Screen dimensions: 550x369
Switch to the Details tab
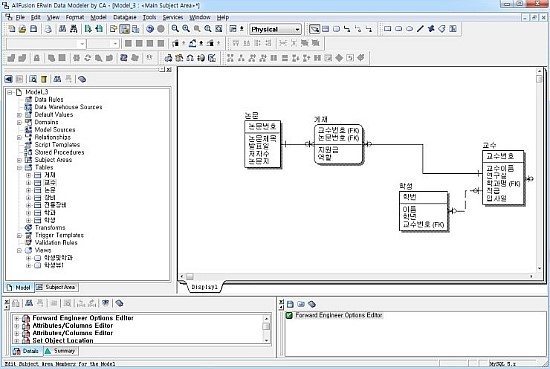coord(26,351)
